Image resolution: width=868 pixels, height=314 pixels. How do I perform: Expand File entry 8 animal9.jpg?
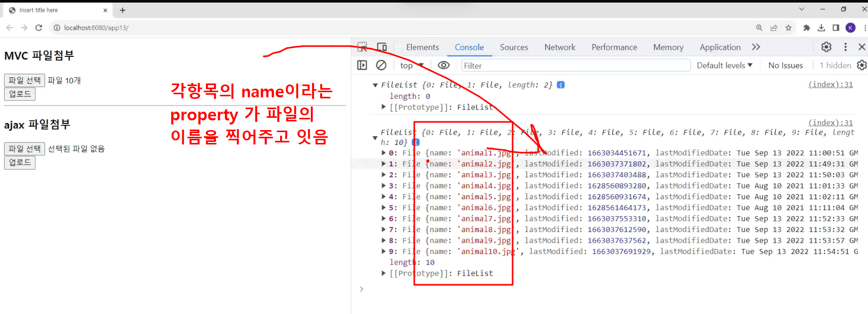click(384, 241)
